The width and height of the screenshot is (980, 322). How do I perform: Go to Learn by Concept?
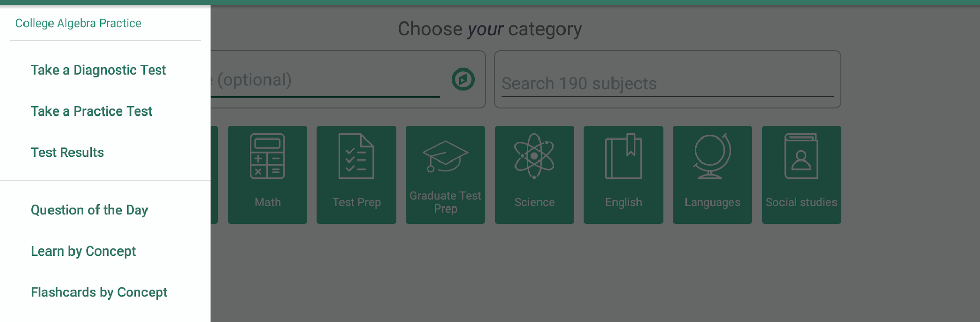pos(83,251)
